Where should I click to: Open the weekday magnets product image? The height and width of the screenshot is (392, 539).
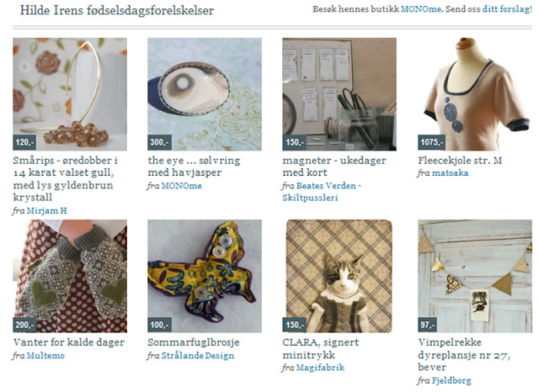coord(339,94)
